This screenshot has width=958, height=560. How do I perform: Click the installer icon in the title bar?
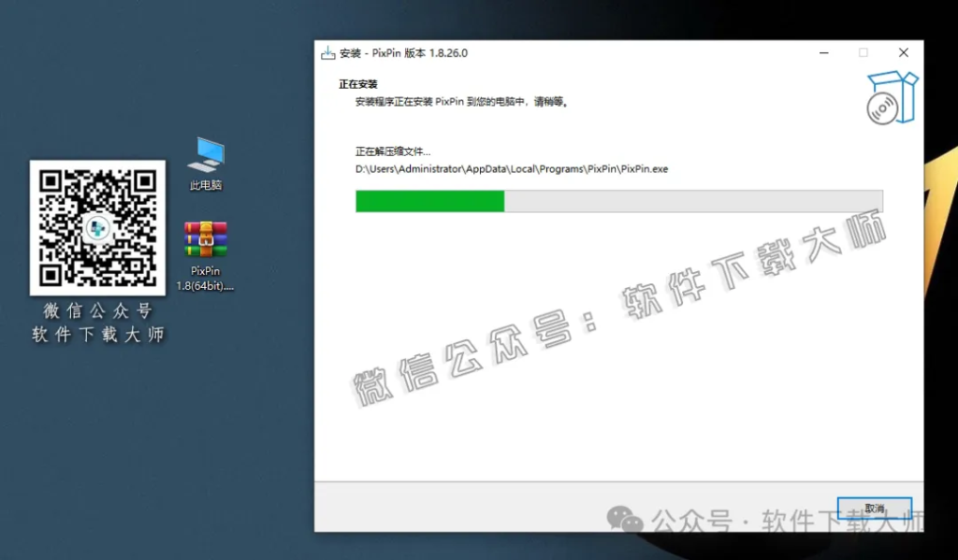[327, 53]
